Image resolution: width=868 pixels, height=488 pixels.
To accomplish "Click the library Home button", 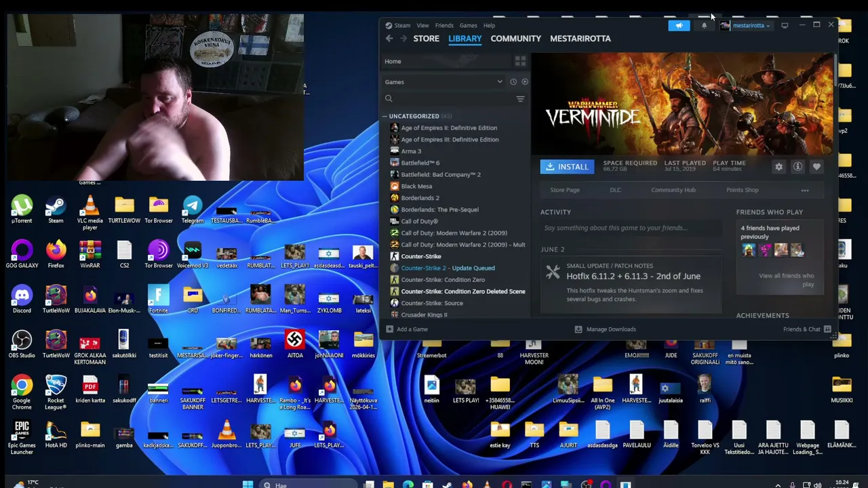I will 393,62.
